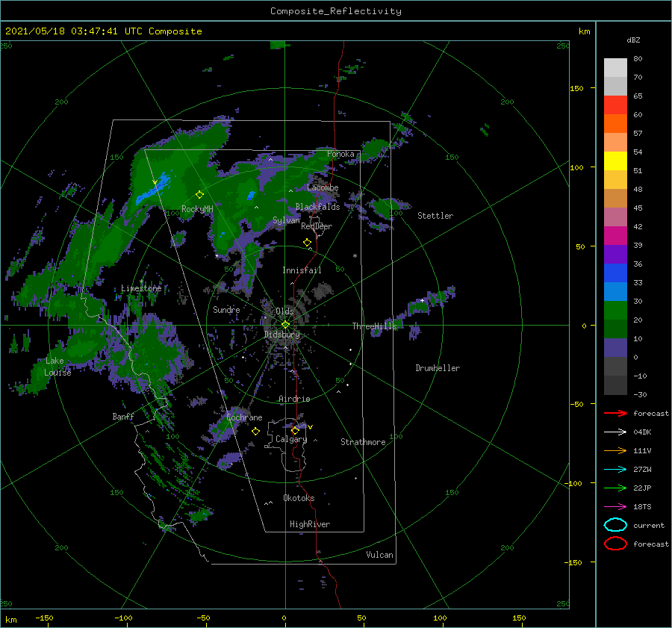Click the Calgary city label

pyautogui.click(x=291, y=439)
